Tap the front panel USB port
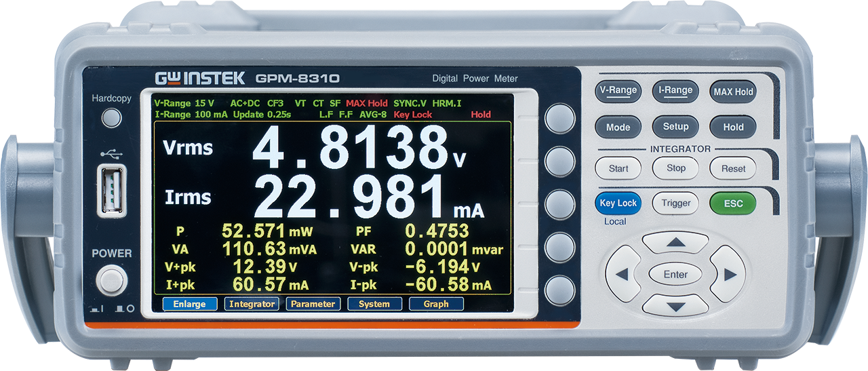The height and width of the screenshot is (371, 868). click(x=111, y=190)
